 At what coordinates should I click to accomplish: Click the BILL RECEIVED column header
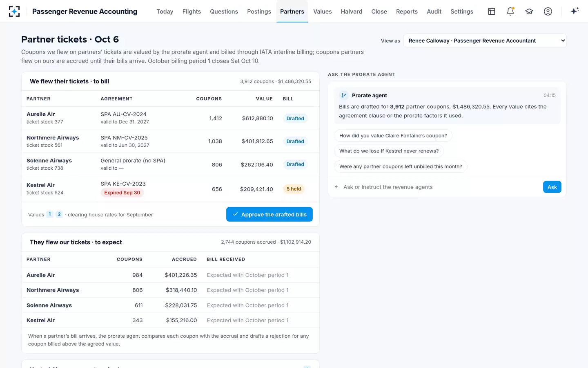pyautogui.click(x=226, y=260)
